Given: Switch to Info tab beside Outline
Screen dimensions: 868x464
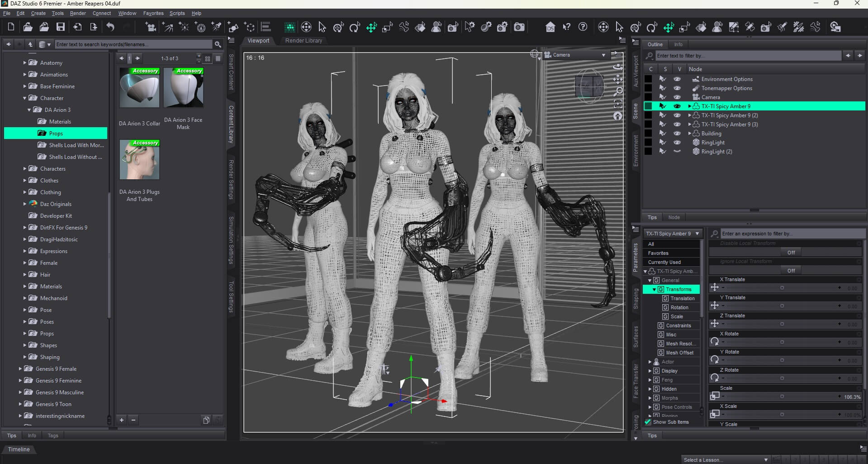Looking at the screenshot, I should pyautogui.click(x=678, y=44).
